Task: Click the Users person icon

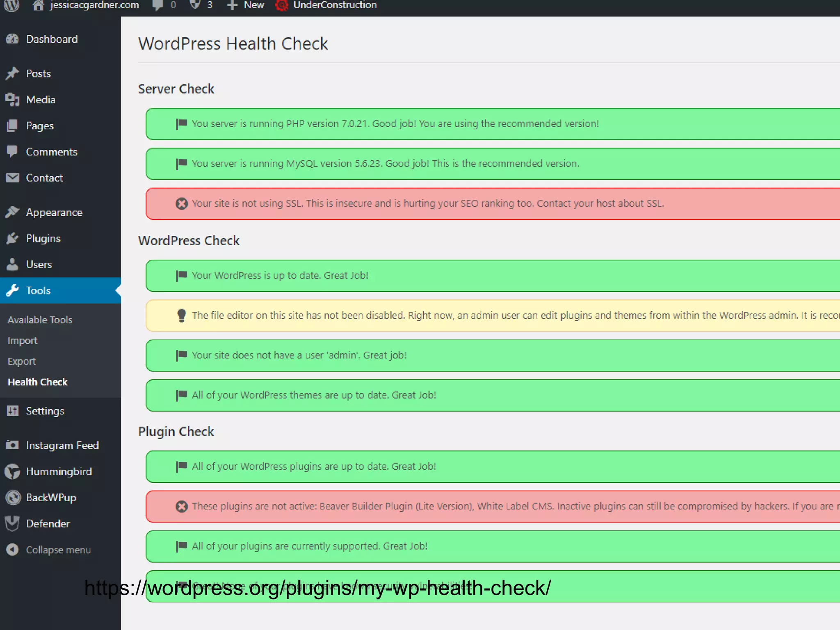Action: point(13,264)
